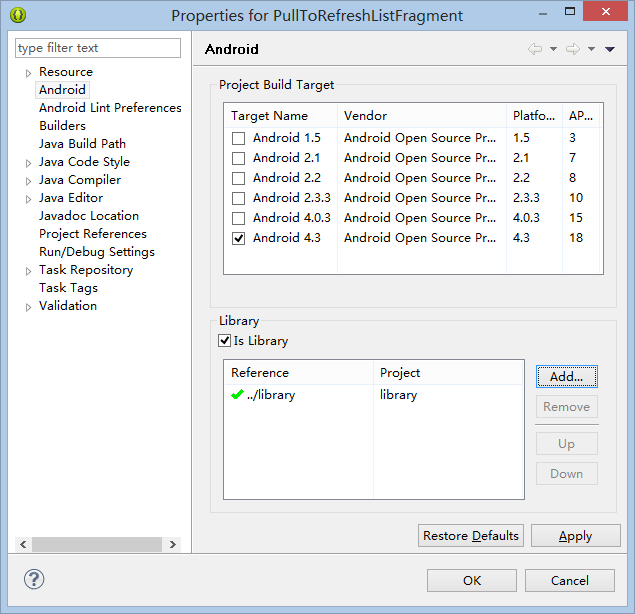Click the Down button
The image size is (635, 614).
point(567,473)
